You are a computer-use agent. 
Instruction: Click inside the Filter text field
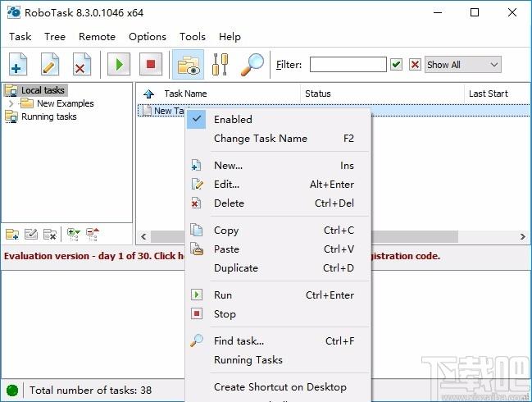348,65
